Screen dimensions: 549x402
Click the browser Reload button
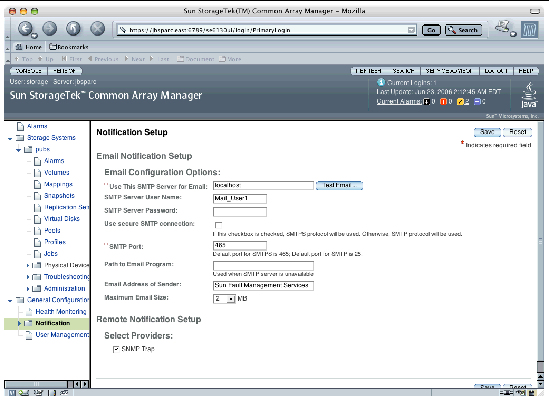74,29
